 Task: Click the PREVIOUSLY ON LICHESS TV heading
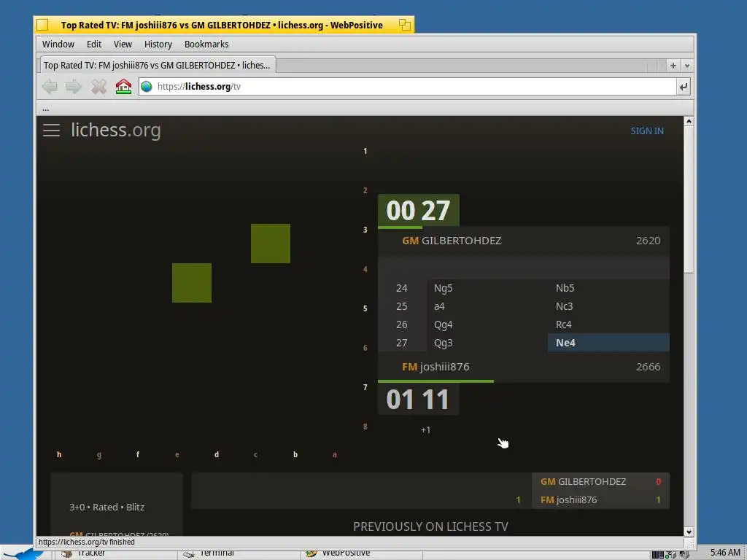coord(430,526)
